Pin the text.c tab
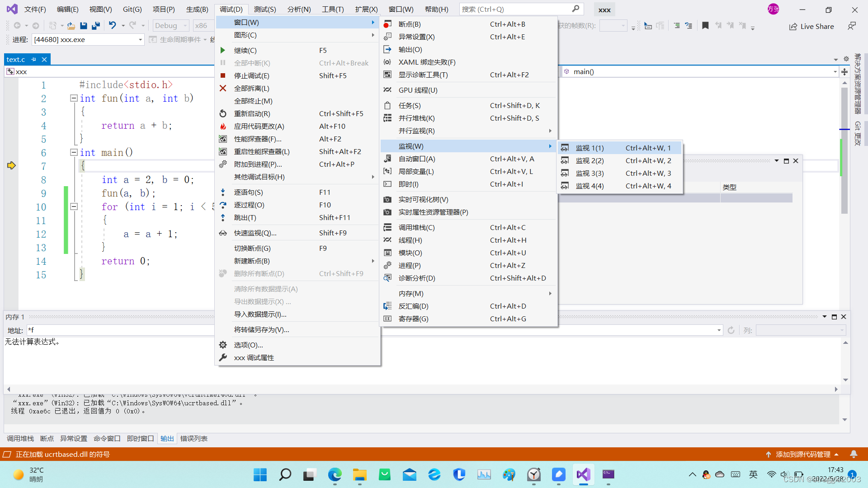 pyautogui.click(x=33, y=59)
